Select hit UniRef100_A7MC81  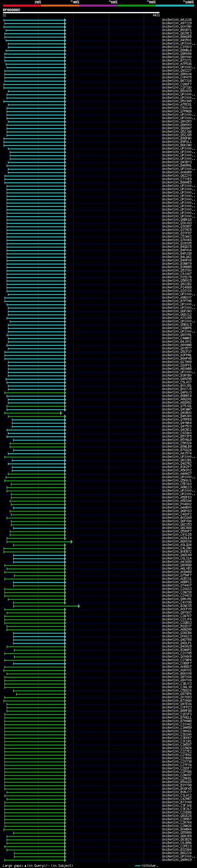[x=177, y=104]
